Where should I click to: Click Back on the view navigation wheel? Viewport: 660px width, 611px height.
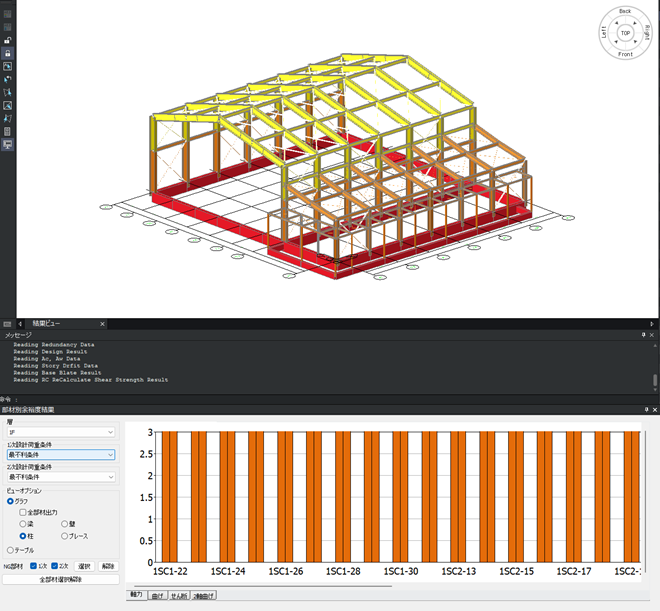[625, 11]
